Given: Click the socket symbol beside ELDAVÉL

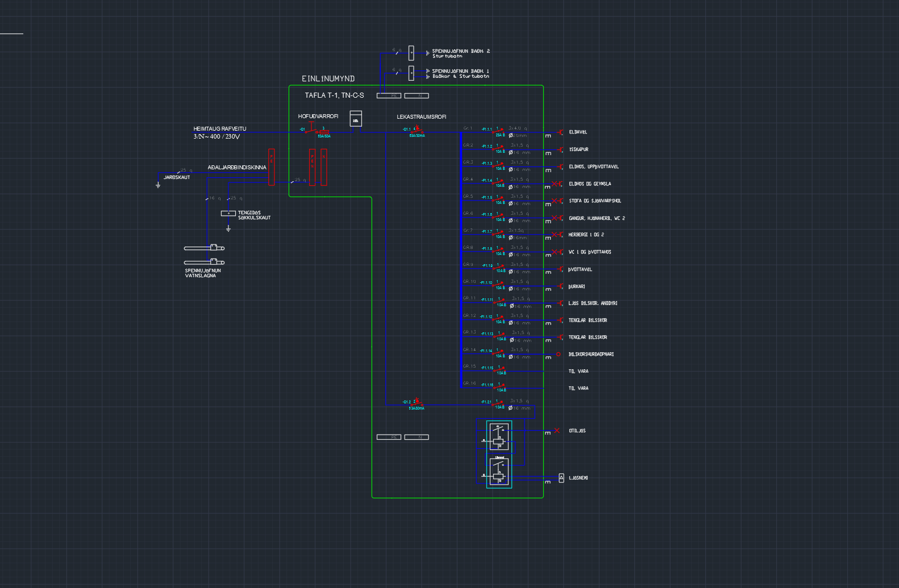Looking at the screenshot, I should [560, 132].
